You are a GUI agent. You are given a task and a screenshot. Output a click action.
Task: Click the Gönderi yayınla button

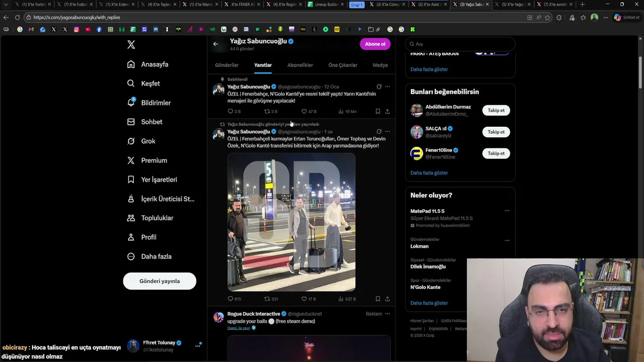[159, 281]
